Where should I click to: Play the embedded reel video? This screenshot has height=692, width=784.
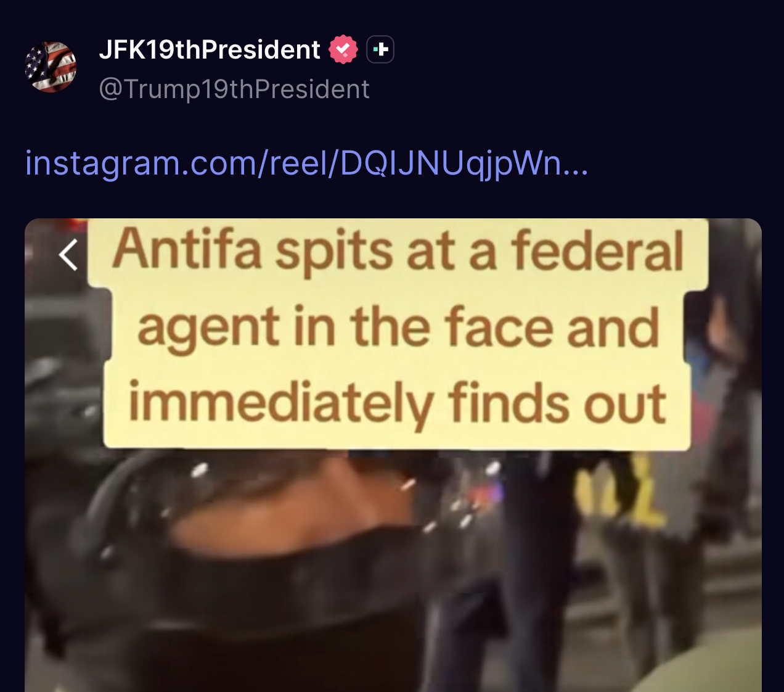point(393,455)
